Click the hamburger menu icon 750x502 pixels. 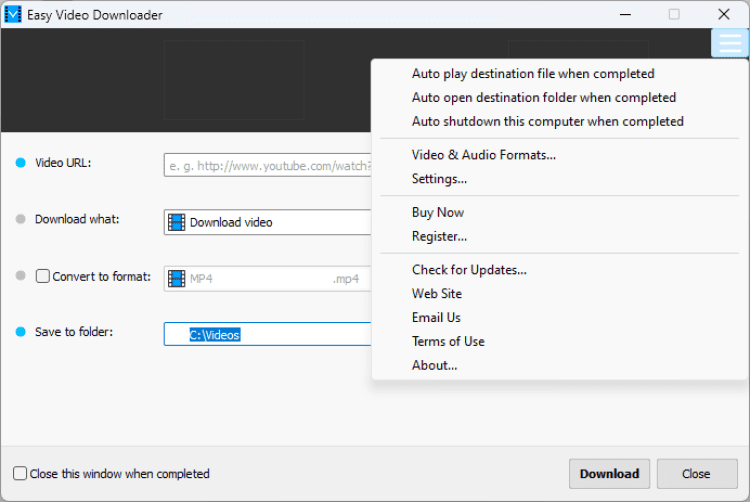click(729, 43)
